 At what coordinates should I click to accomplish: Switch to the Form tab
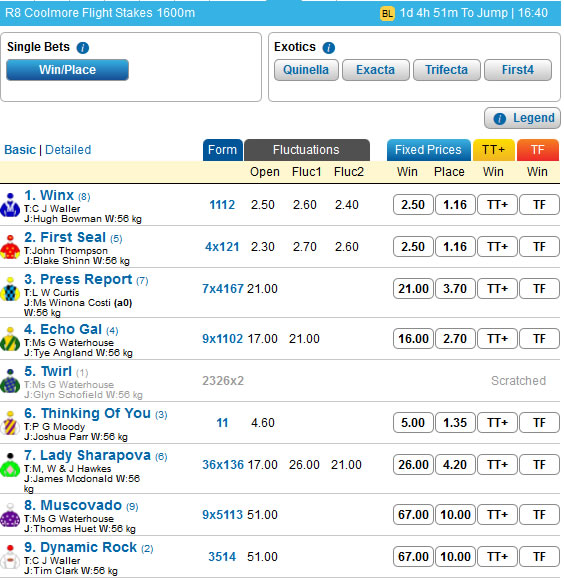click(222, 150)
